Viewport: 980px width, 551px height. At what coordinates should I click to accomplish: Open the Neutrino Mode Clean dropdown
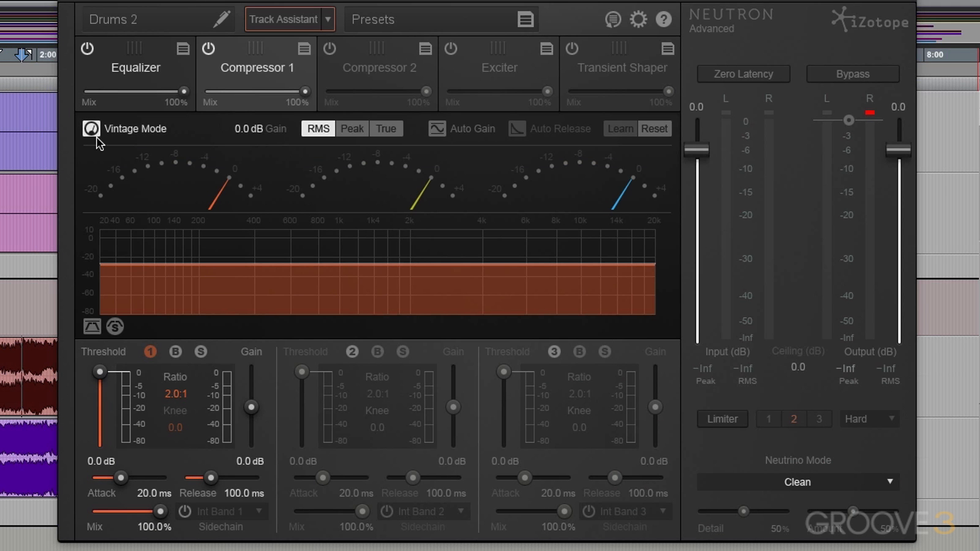(797, 482)
